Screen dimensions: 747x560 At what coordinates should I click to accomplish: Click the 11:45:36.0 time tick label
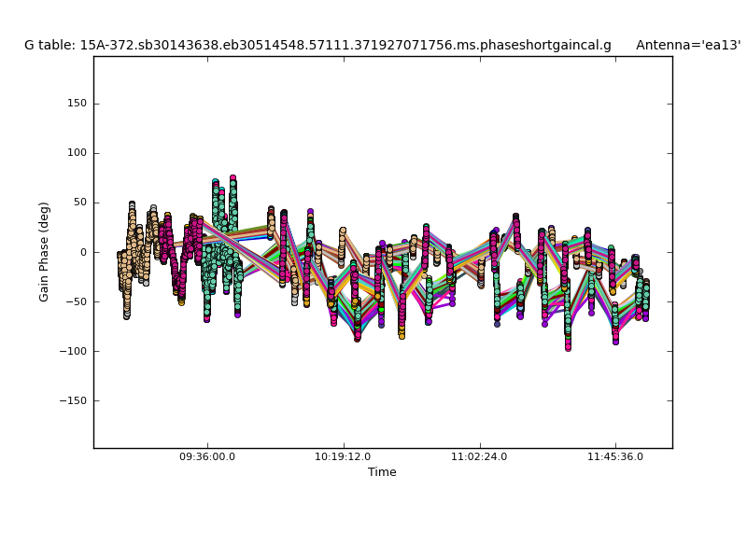[614, 457]
